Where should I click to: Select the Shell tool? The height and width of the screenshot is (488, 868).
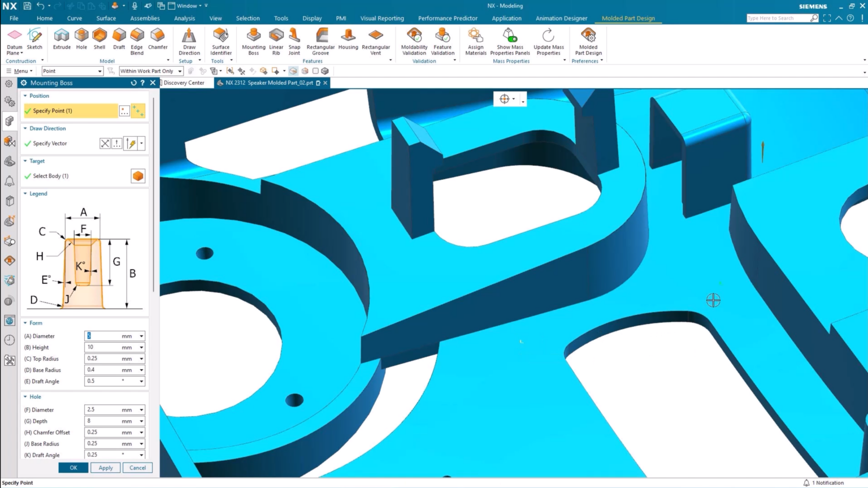99,40
